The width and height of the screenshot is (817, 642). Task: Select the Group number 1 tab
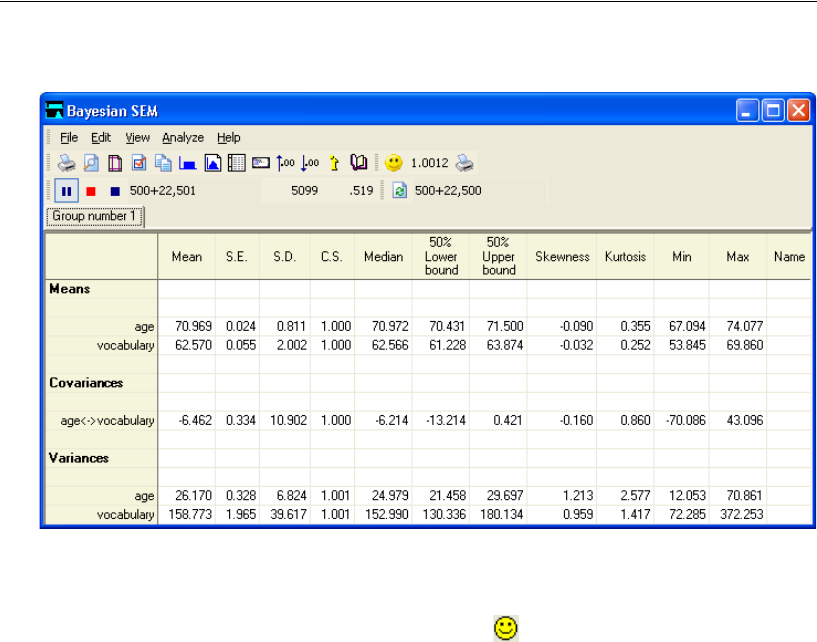96,216
